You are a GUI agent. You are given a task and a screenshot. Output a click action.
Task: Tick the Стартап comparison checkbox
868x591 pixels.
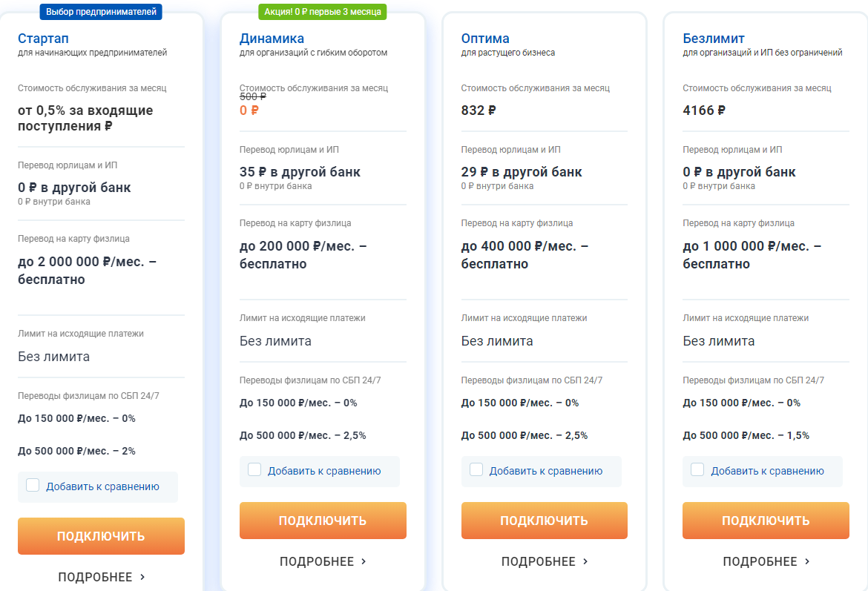[x=33, y=486]
